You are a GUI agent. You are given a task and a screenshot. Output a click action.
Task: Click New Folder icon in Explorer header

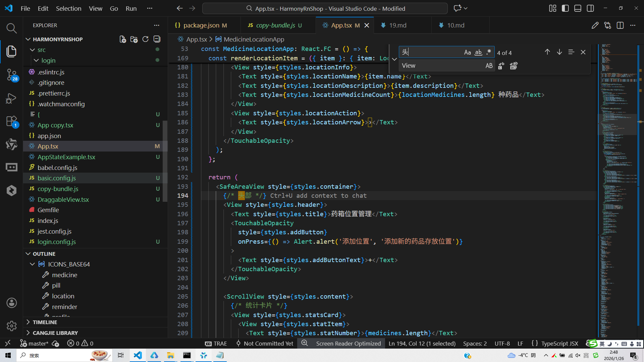[x=134, y=39]
